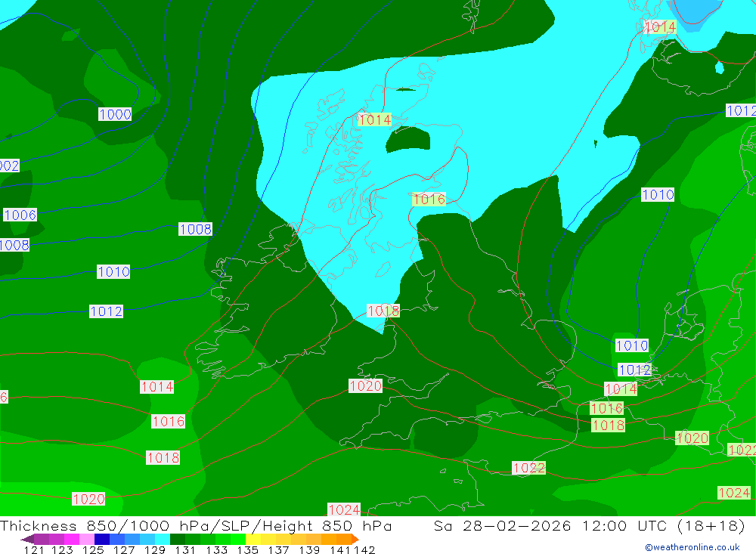
Task: Select the 125 value on the legend scale
Action: tap(93, 549)
